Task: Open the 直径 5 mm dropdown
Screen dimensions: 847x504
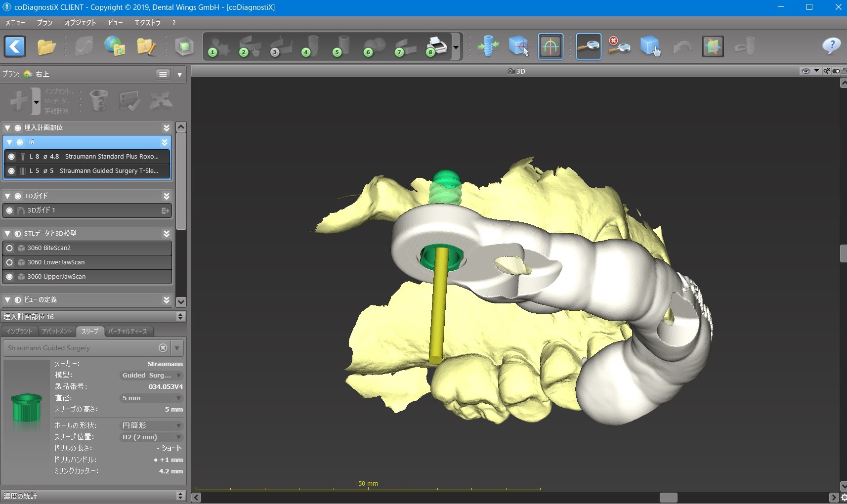Action: pos(152,398)
